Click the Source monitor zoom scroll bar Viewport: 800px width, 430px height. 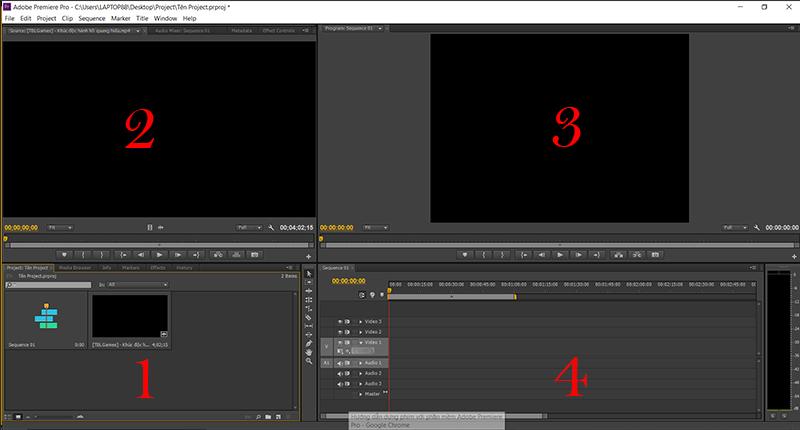pyautogui.click(x=159, y=245)
